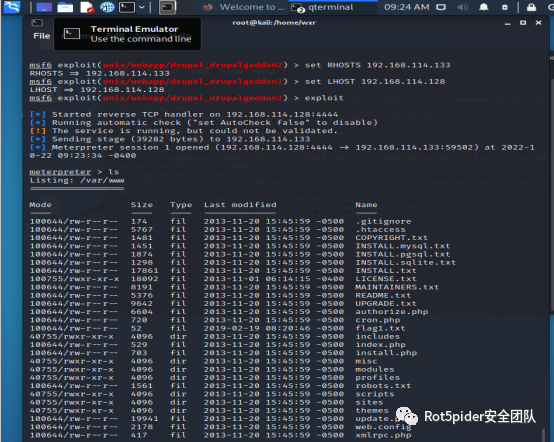554x442 pixels.
Task: Click the 'Meterpreter session 1 opened' line
Action: 282,151
